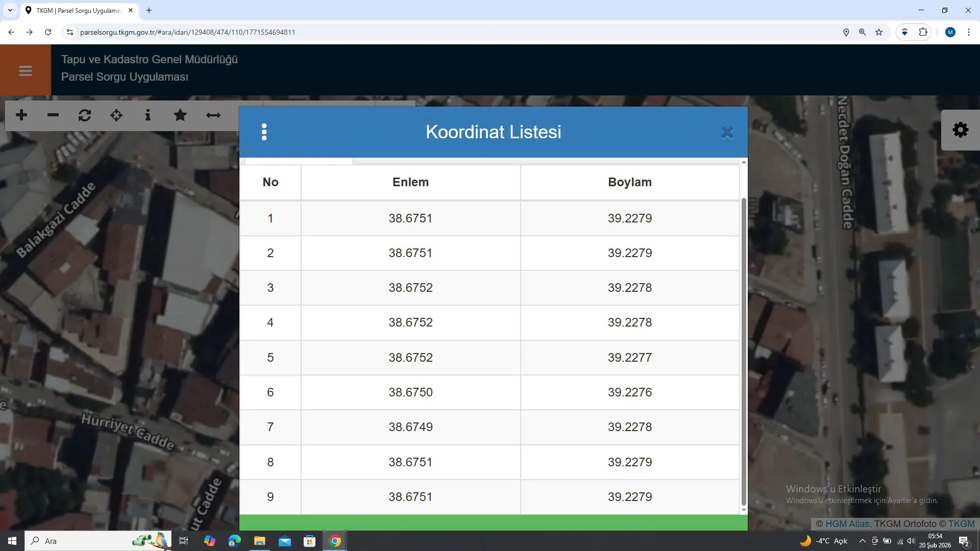Click the map refresh arrows icon
Screen dimensions: 980x551
pyautogui.click(x=85, y=115)
